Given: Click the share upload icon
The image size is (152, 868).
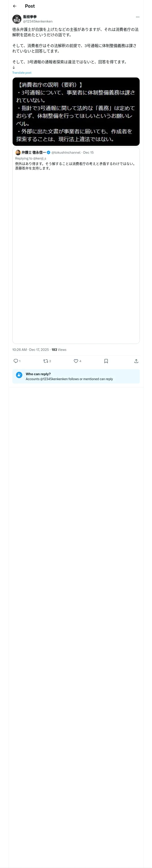Looking at the screenshot, I should [x=136, y=361].
